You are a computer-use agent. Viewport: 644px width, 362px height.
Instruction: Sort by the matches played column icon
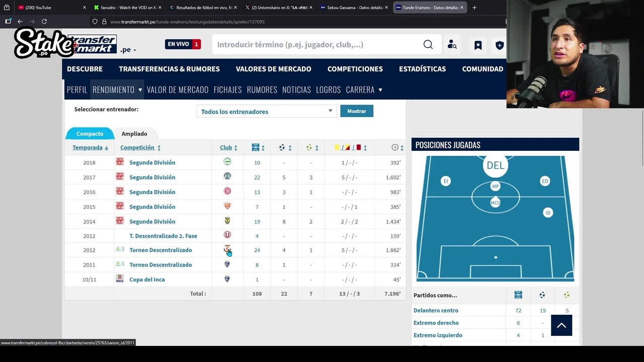tap(256, 147)
